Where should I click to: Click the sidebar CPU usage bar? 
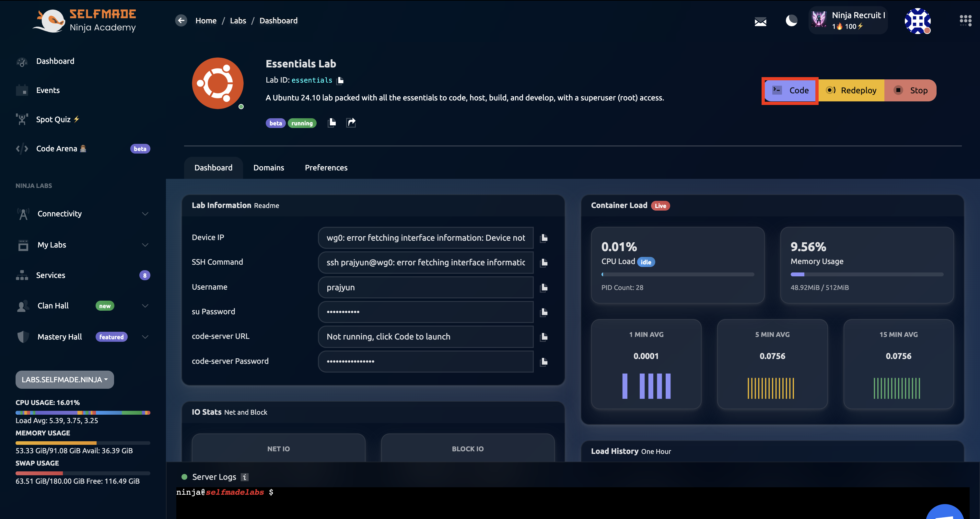tap(83, 413)
